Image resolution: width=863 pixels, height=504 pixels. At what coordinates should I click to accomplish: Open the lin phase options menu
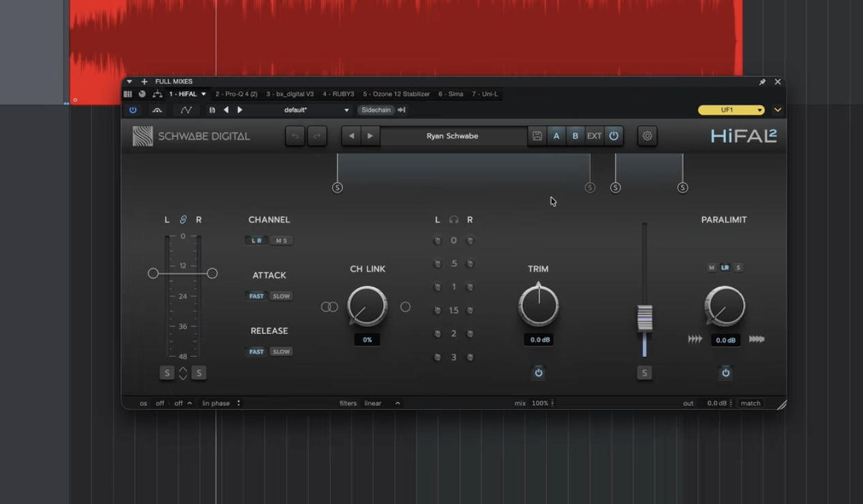point(221,403)
